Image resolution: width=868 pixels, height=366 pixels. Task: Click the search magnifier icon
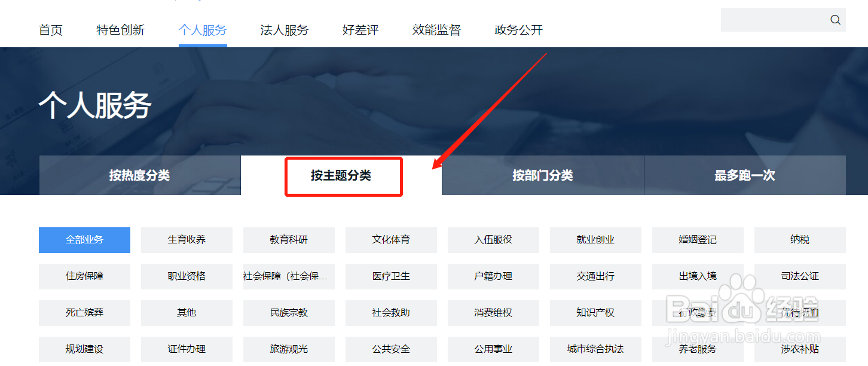coord(835,20)
